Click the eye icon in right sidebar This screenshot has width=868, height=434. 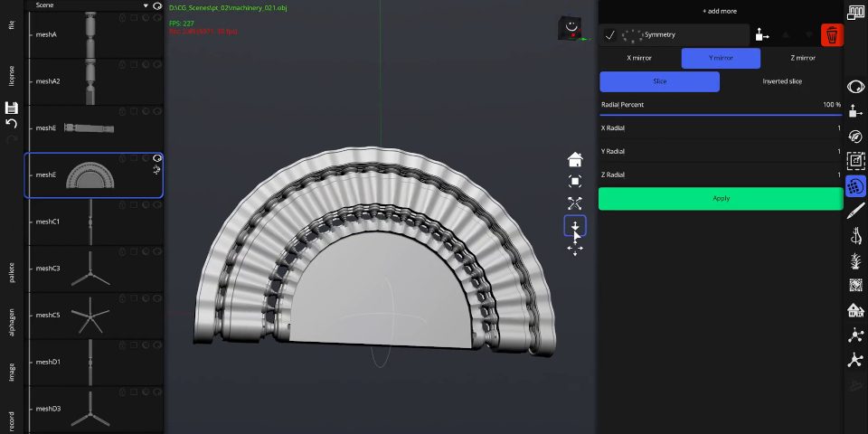(x=855, y=88)
